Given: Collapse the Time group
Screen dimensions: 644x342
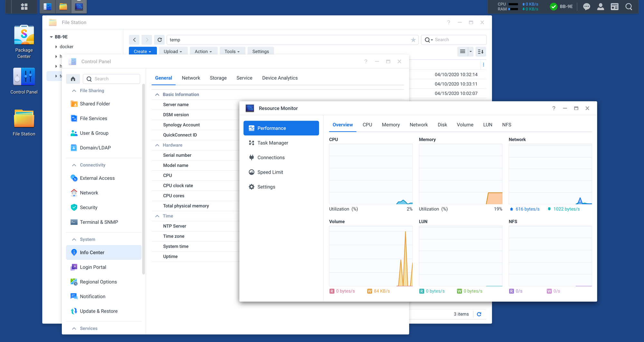Looking at the screenshot, I should pyautogui.click(x=157, y=216).
